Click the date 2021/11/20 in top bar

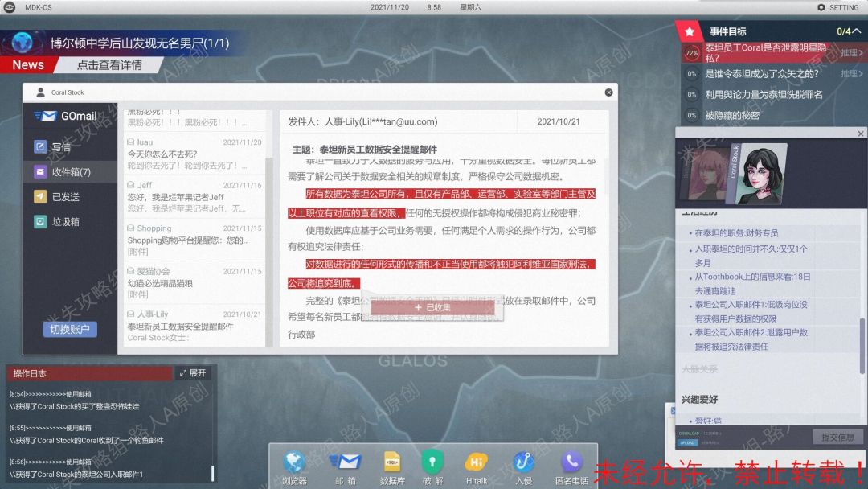click(390, 7)
